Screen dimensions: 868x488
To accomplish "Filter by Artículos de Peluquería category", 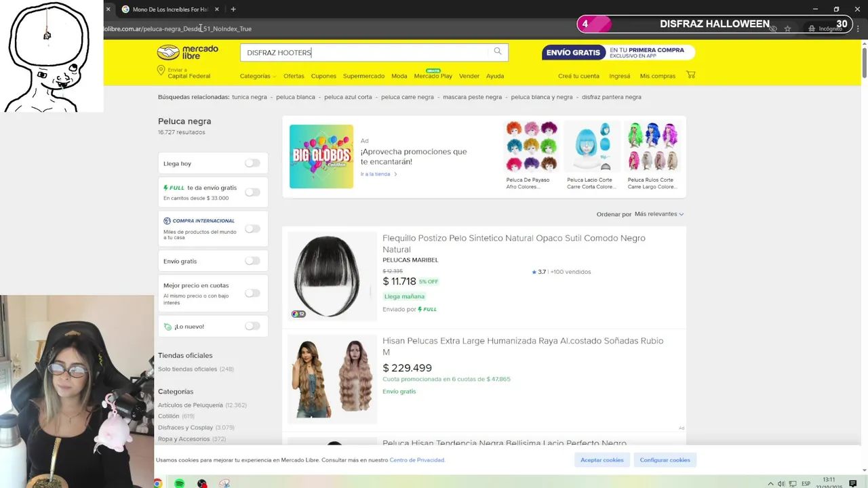I will pyautogui.click(x=202, y=405).
